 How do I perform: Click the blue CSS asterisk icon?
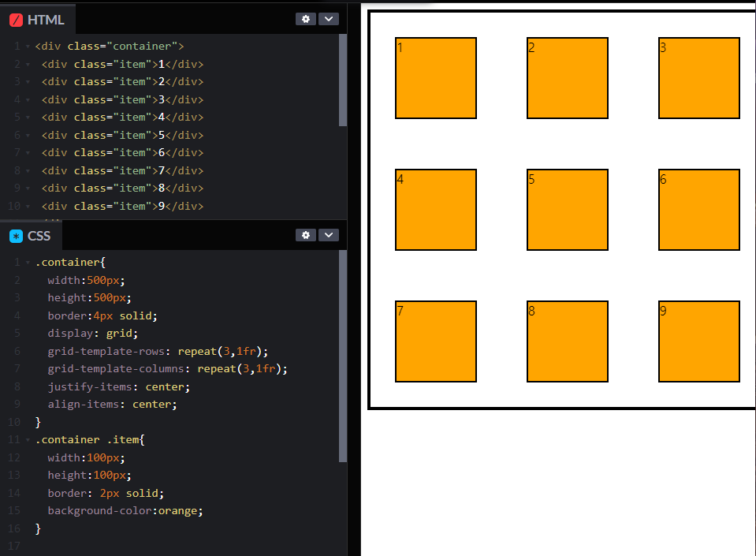(x=16, y=236)
